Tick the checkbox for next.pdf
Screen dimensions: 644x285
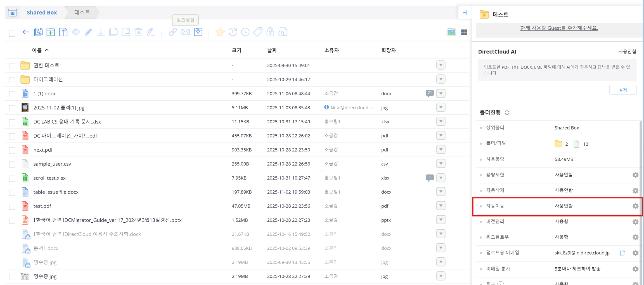(x=12, y=150)
